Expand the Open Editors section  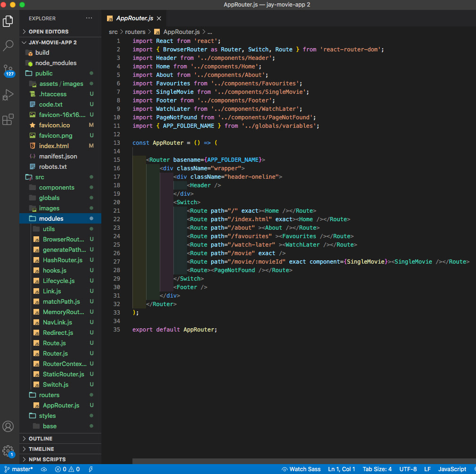[x=49, y=32]
